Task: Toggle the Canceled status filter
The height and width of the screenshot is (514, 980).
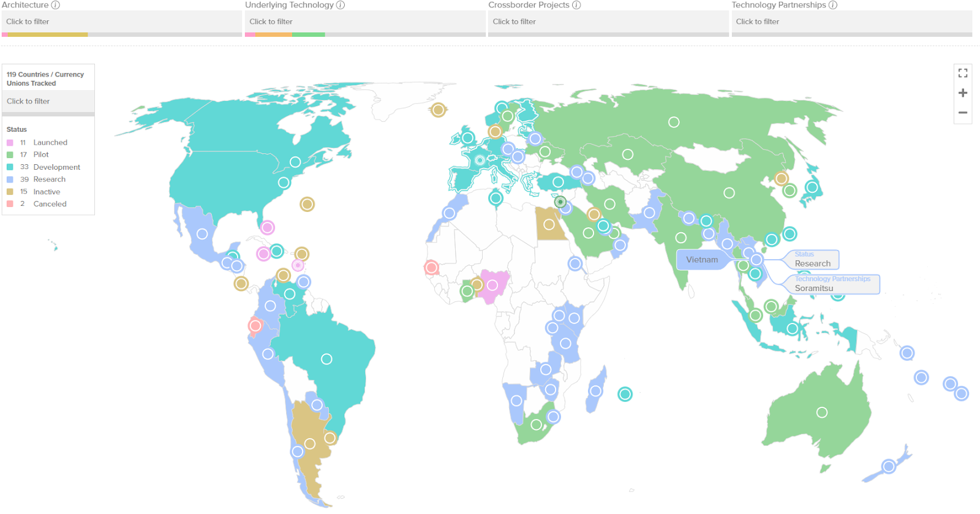Action: pyautogui.click(x=50, y=204)
